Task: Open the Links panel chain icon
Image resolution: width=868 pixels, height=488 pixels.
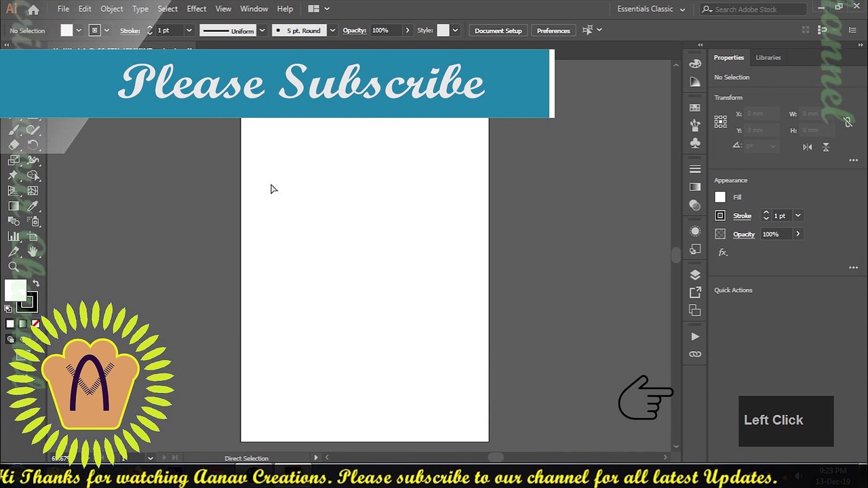Action: pyautogui.click(x=695, y=354)
